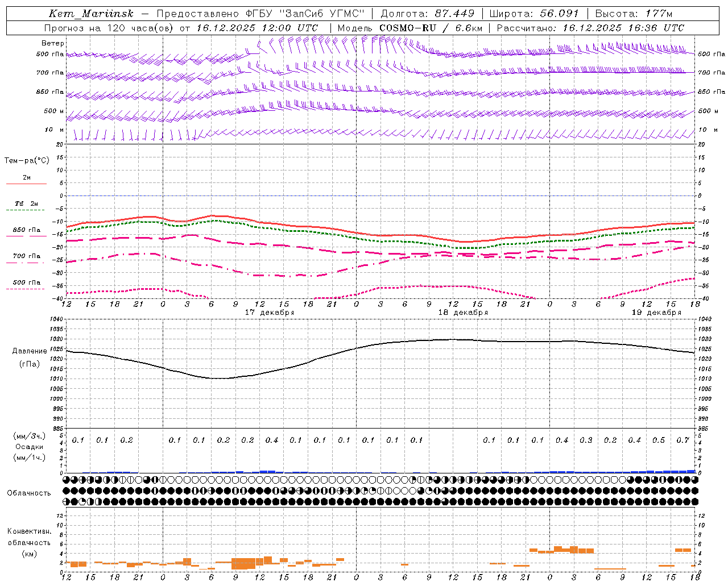Click the (км) units label
Viewport: 728px width, 582px height.
[x=29, y=554]
